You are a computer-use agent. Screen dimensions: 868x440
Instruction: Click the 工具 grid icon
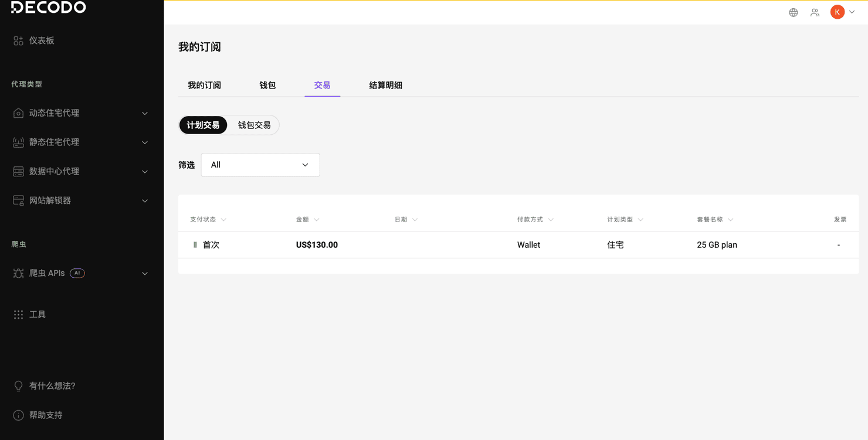(18, 315)
